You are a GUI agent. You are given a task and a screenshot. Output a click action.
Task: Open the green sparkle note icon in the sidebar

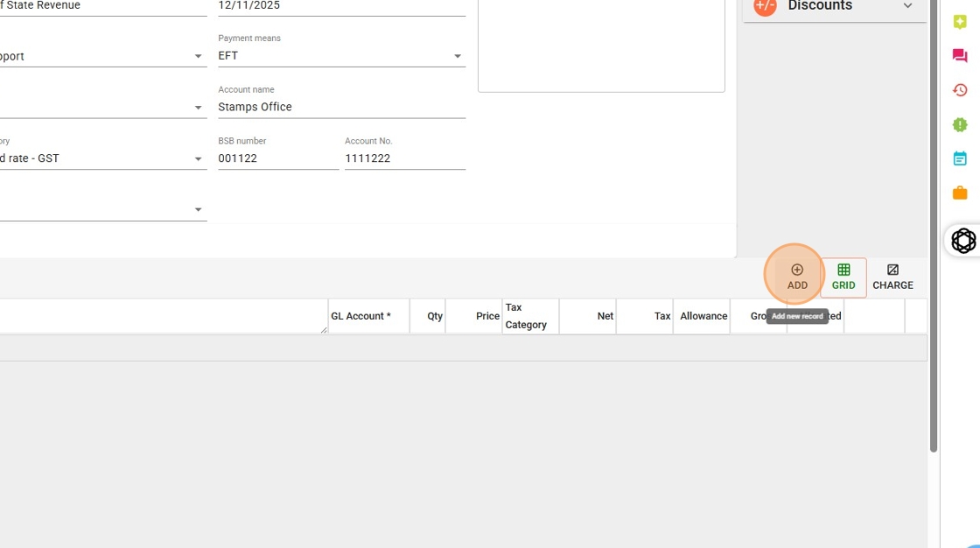pos(960,23)
